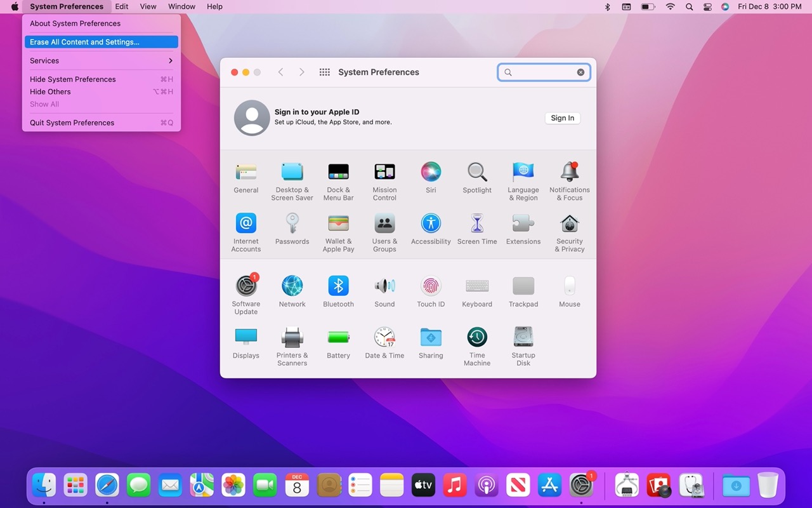Open App Store from the Dock
This screenshot has height=508, width=812.
point(549,486)
